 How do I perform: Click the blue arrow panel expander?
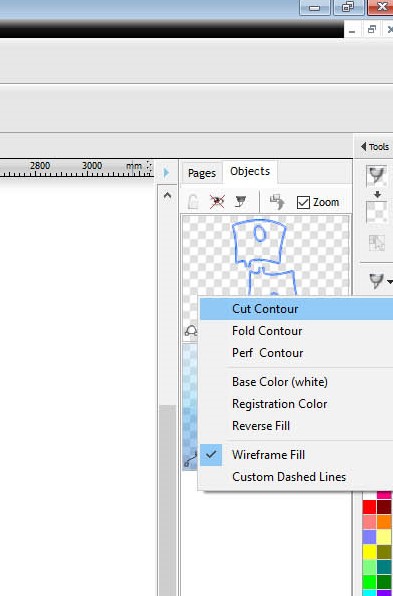pos(166,173)
